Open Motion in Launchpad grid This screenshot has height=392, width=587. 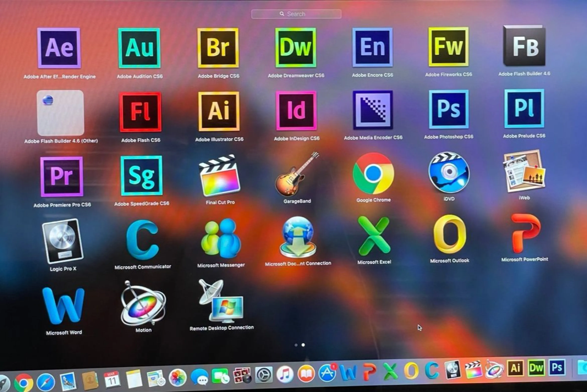pyautogui.click(x=143, y=303)
